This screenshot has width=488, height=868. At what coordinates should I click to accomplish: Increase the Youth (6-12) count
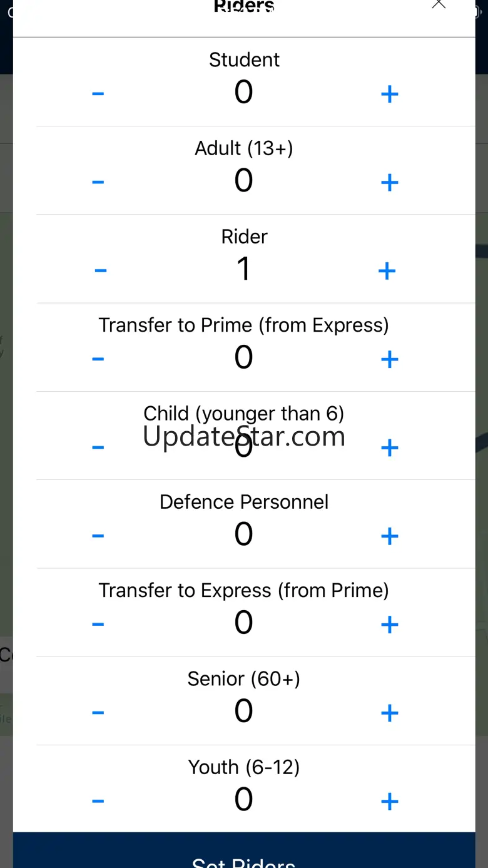[389, 801]
